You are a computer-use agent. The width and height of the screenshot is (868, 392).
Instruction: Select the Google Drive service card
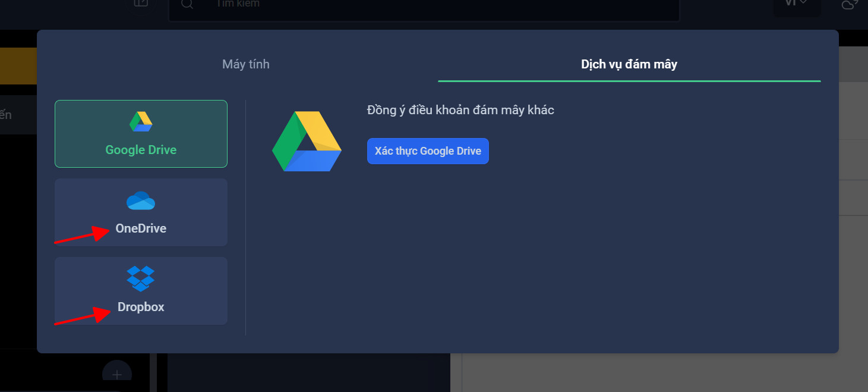141,134
